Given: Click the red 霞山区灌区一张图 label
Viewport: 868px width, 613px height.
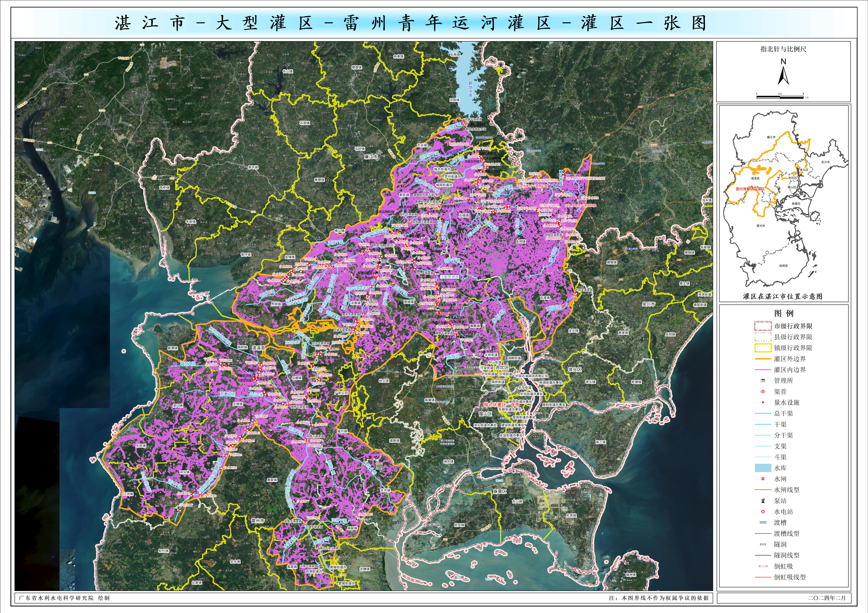Looking at the screenshot, I should tap(502, 405).
